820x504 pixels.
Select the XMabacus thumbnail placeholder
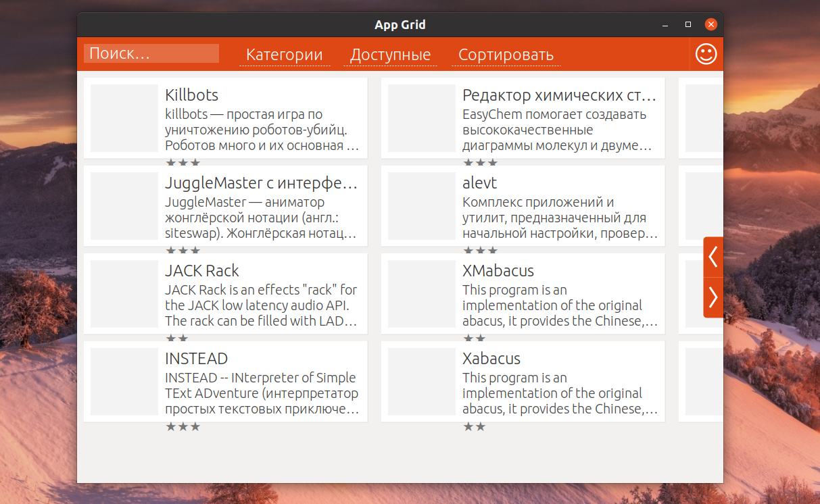(x=422, y=294)
